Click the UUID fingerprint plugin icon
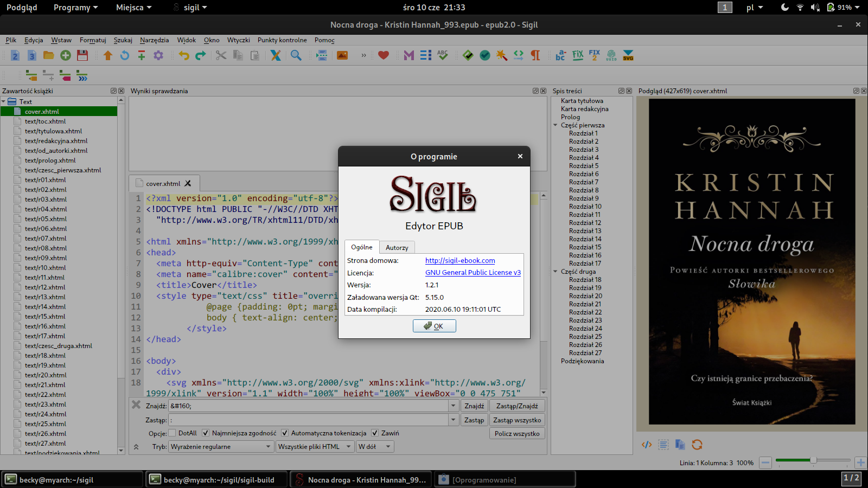The width and height of the screenshot is (868, 488). [x=611, y=55]
